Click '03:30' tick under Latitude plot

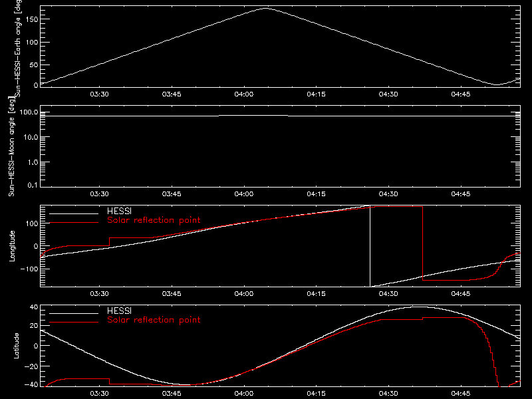[99, 394]
